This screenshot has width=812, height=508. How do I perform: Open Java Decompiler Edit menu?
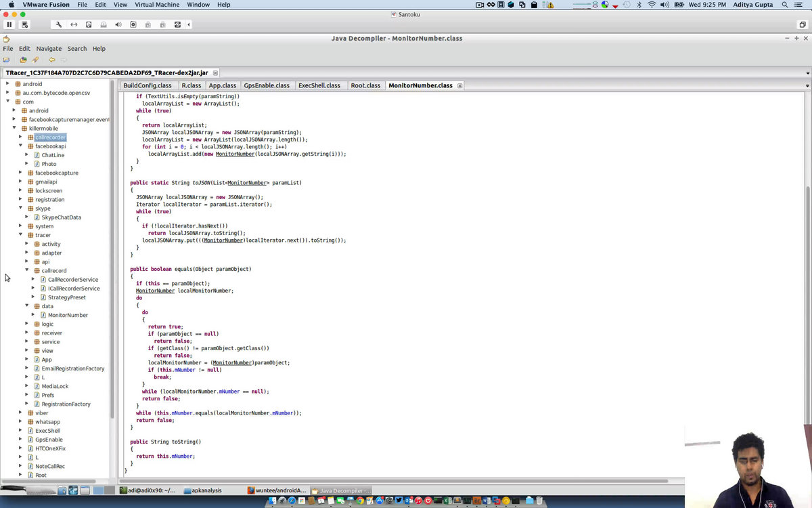point(24,49)
